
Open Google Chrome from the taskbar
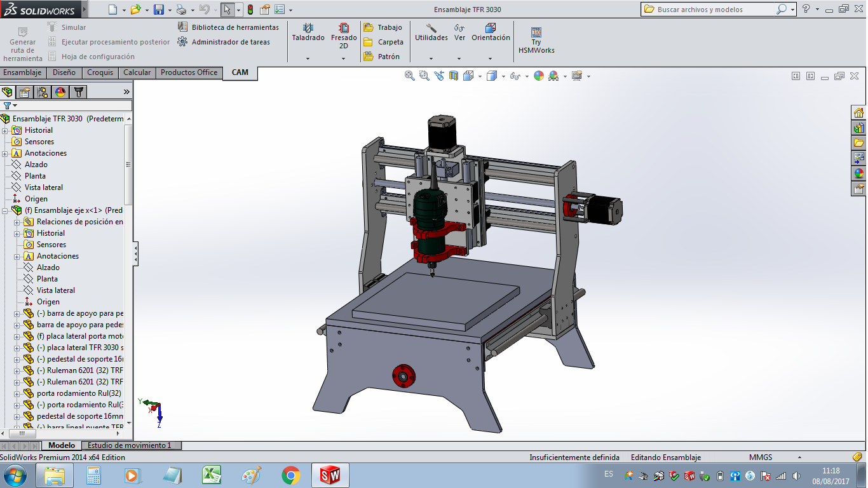click(x=291, y=475)
